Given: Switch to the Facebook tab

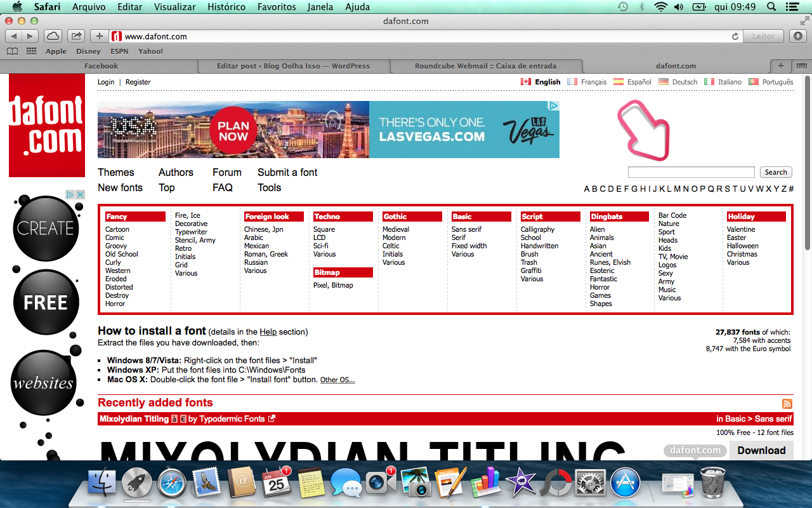Looking at the screenshot, I should [101, 66].
